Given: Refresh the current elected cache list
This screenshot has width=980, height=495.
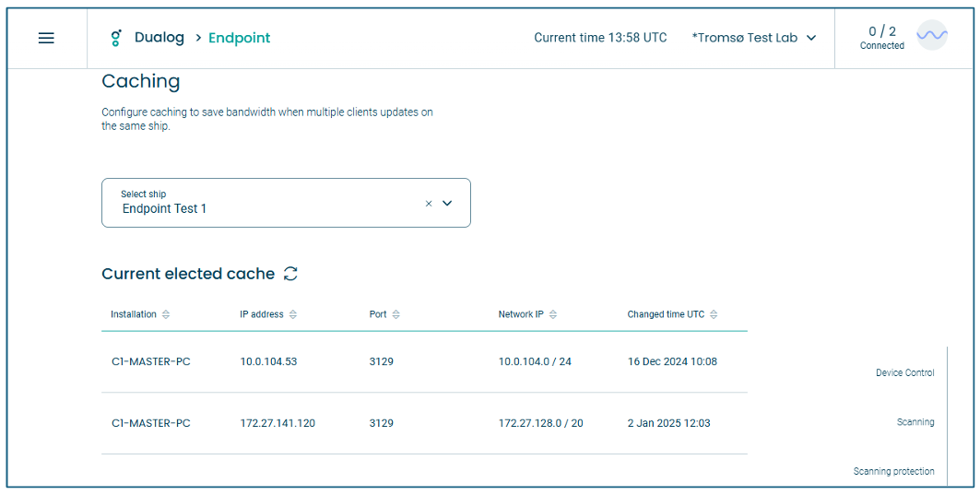Looking at the screenshot, I should coord(290,274).
